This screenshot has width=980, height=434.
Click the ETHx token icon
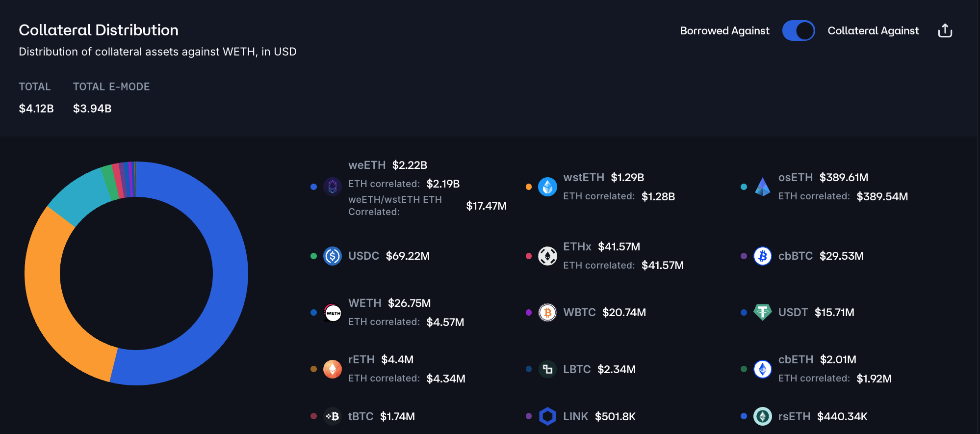(547, 256)
